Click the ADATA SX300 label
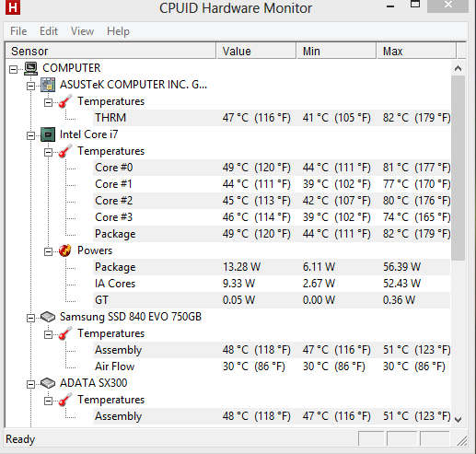Viewport: 476px width, 454px height. pos(93,383)
